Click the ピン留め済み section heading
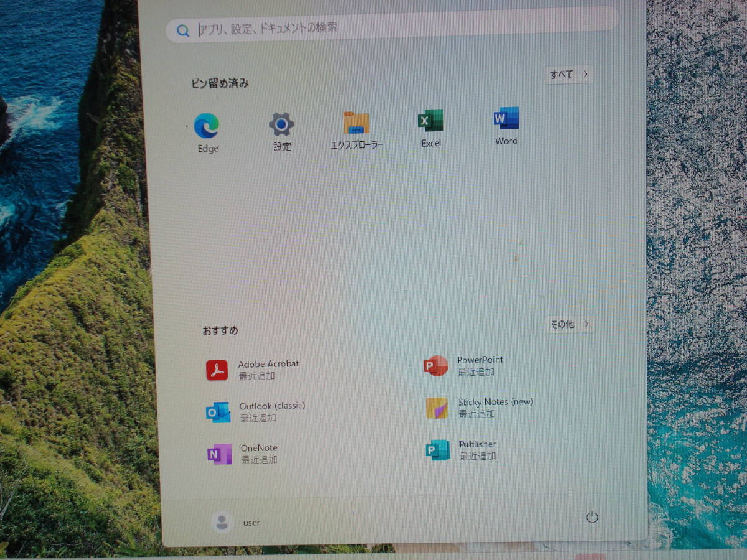This screenshot has width=747, height=560. click(220, 83)
